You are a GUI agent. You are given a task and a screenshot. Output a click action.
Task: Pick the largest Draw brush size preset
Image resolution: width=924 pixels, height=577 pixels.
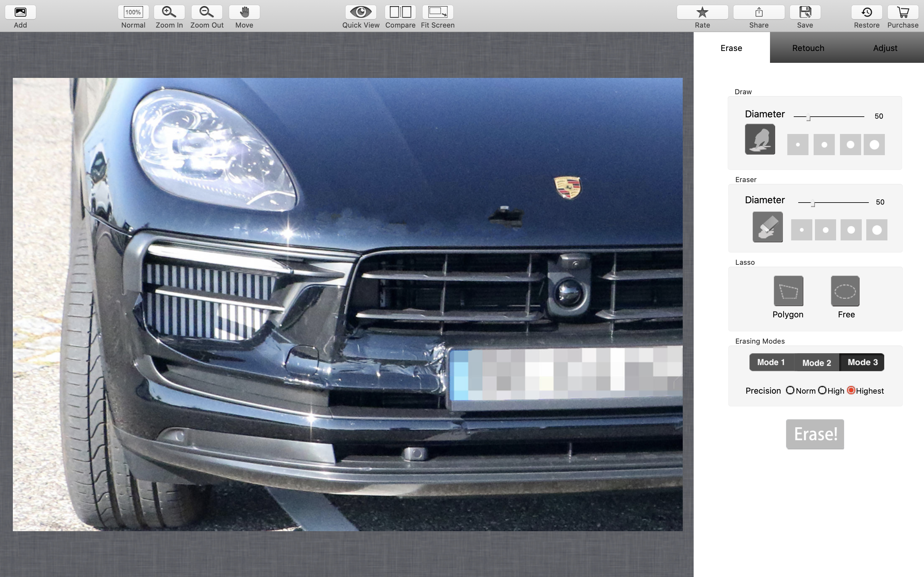pos(874,145)
